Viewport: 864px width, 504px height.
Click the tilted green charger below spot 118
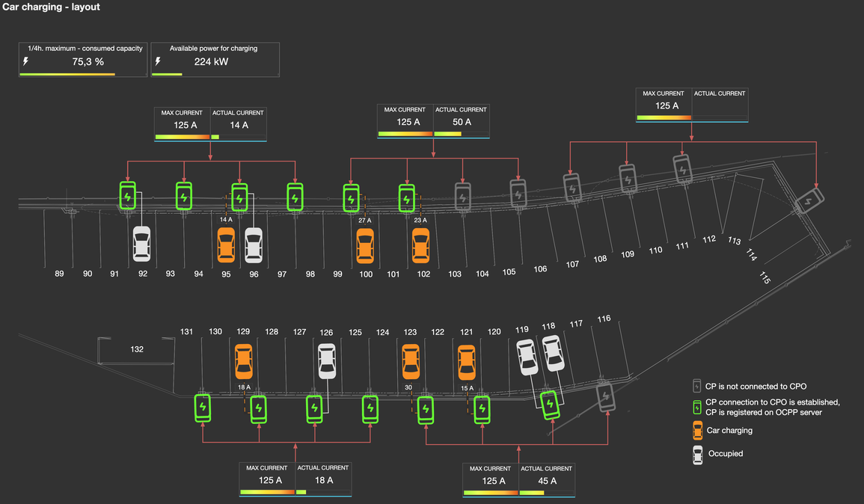[551, 403]
